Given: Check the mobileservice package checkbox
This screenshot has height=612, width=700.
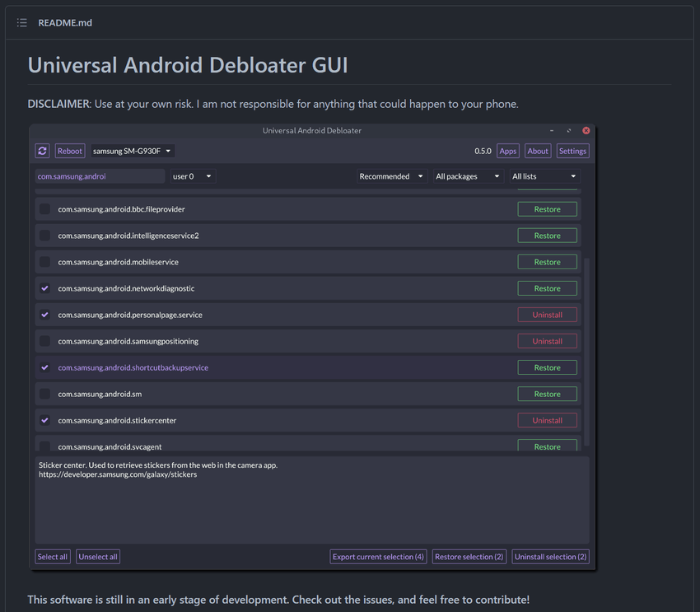Looking at the screenshot, I should coord(44,262).
